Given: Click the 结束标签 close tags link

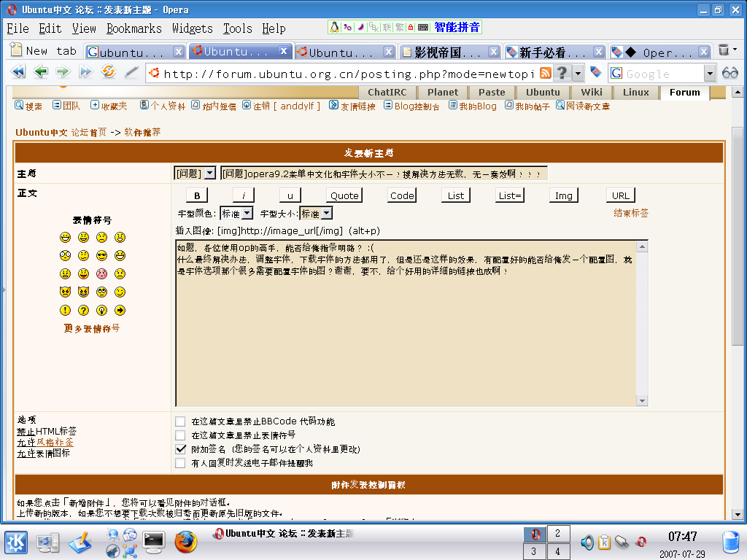Looking at the screenshot, I should 631,213.
